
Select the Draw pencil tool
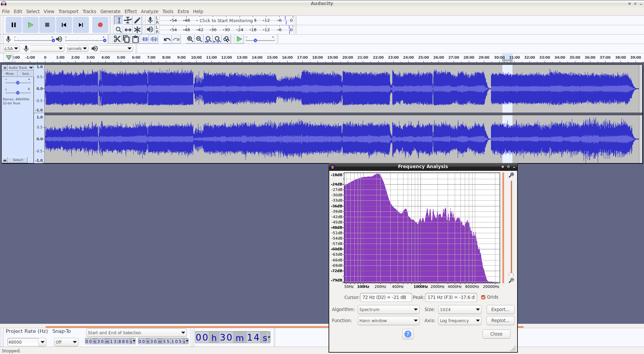(x=137, y=20)
